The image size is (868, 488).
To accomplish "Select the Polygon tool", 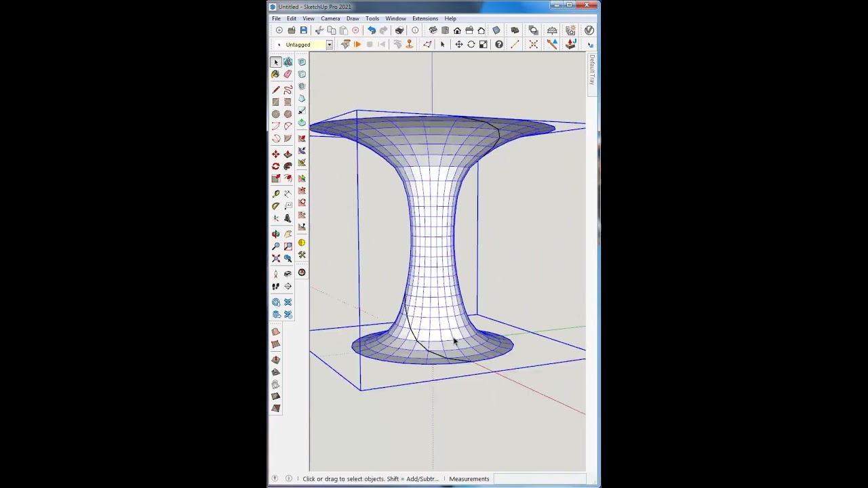I will tap(288, 114).
